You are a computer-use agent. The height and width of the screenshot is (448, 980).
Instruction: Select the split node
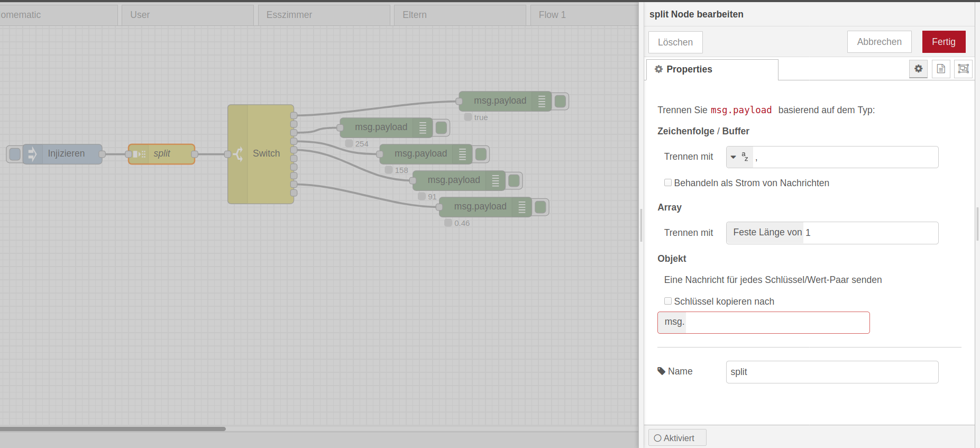coord(161,154)
